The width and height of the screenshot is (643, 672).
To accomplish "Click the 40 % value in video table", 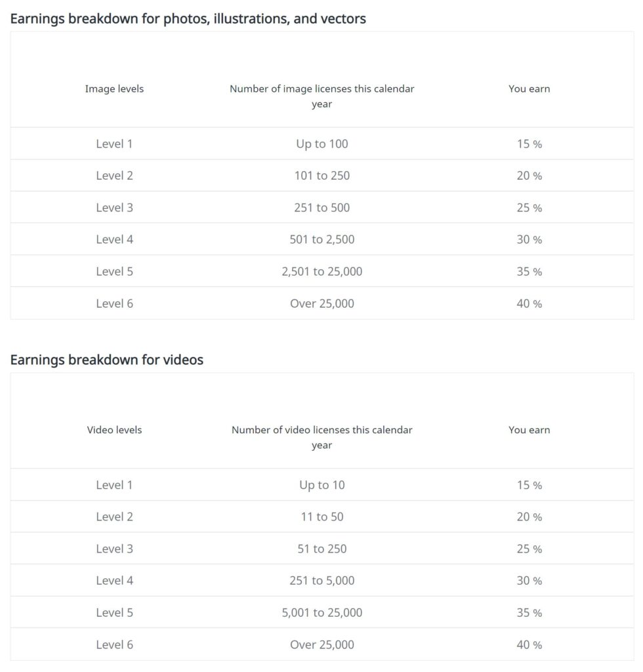I will (x=529, y=644).
